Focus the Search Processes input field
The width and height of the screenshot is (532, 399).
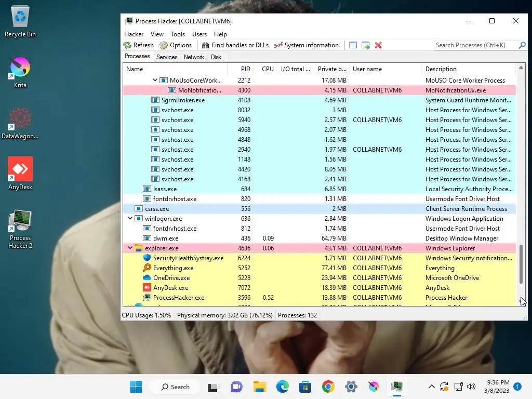(476, 45)
